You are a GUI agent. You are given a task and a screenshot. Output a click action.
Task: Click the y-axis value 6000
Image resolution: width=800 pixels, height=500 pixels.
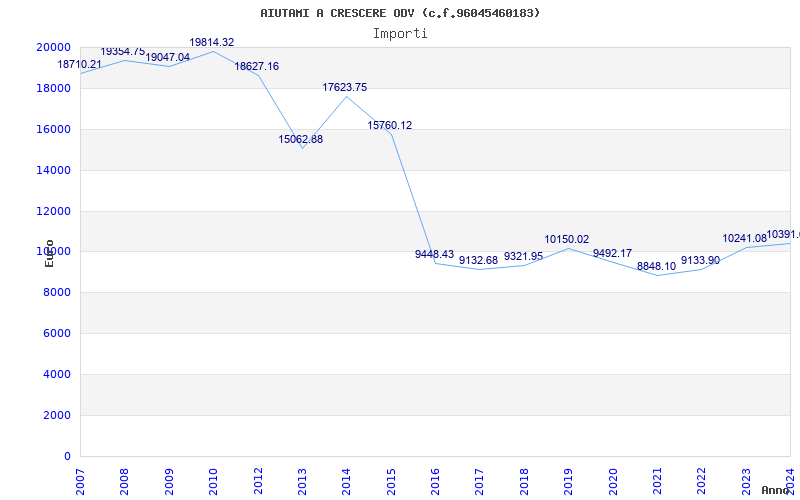57,333
